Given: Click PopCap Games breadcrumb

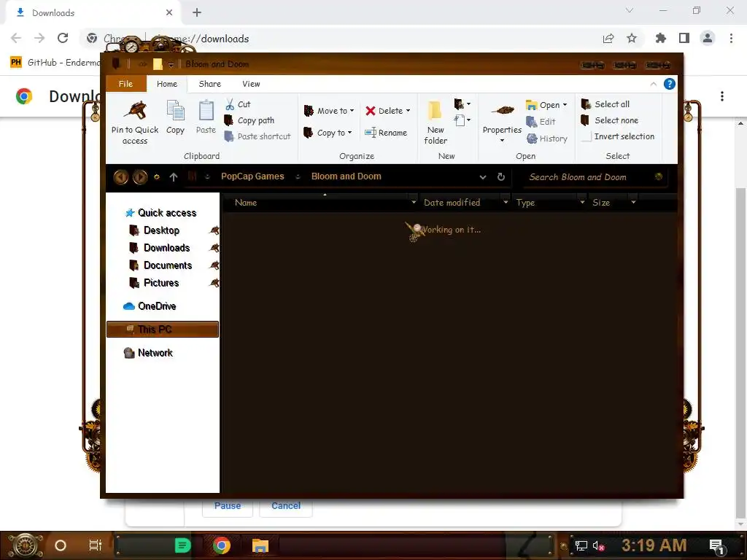Looking at the screenshot, I should tap(252, 176).
